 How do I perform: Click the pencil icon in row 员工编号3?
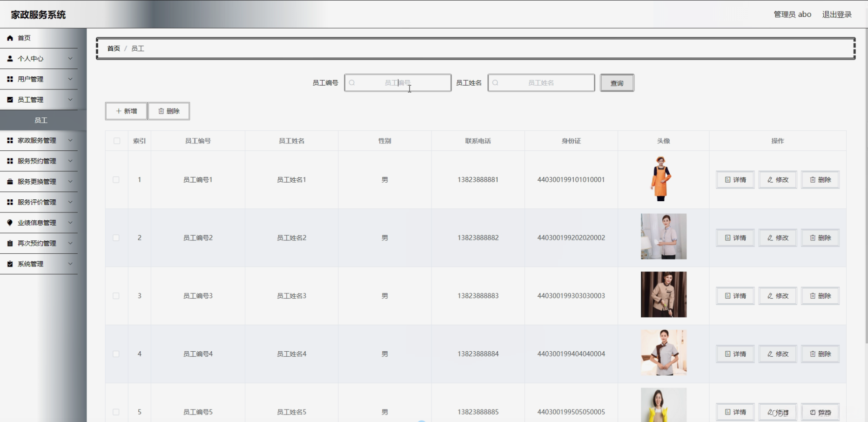[770, 296]
